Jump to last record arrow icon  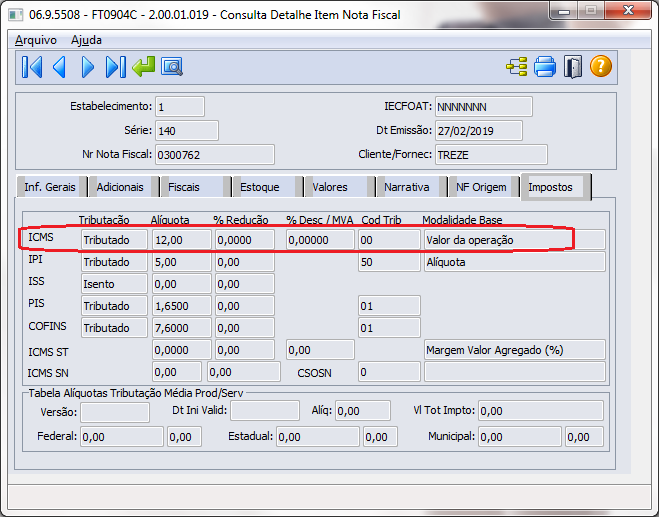click(x=116, y=67)
